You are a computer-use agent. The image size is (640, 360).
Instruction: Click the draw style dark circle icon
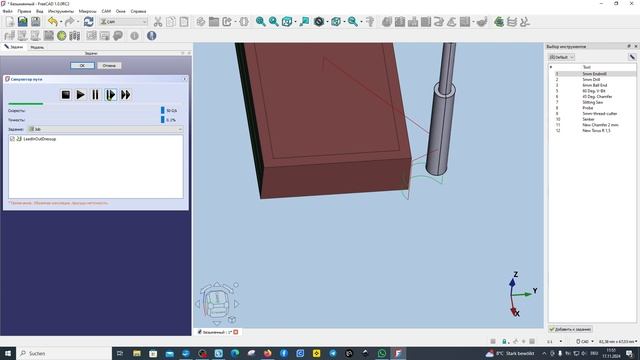tap(319, 22)
